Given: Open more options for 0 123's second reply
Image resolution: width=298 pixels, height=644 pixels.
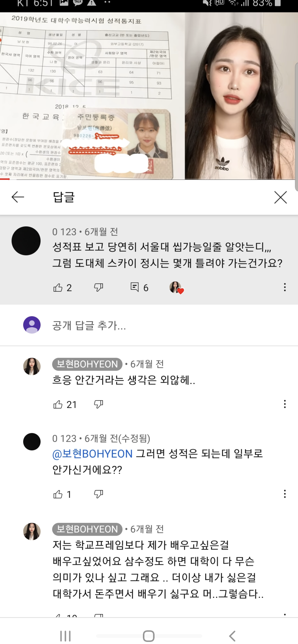Looking at the screenshot, I should pyautogui.click(x=285, y=494).
